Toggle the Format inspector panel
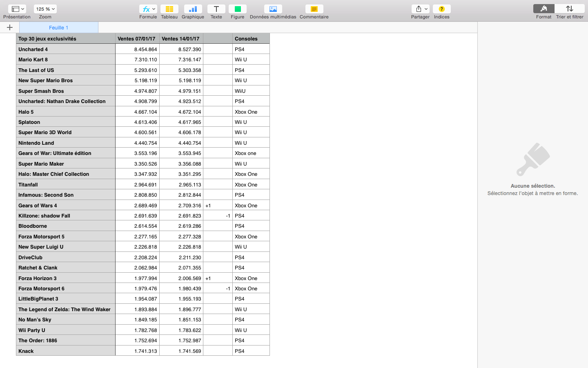The width and height of the screenshot is (588, 368). click(543, 9)
